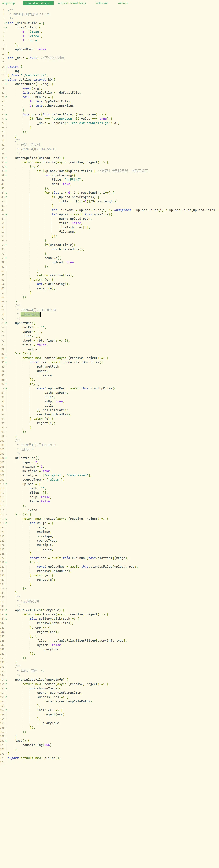Collapse the upload object at line 110
The width and height of the screenshot is (219, 868).
click(x=6, y=484)
